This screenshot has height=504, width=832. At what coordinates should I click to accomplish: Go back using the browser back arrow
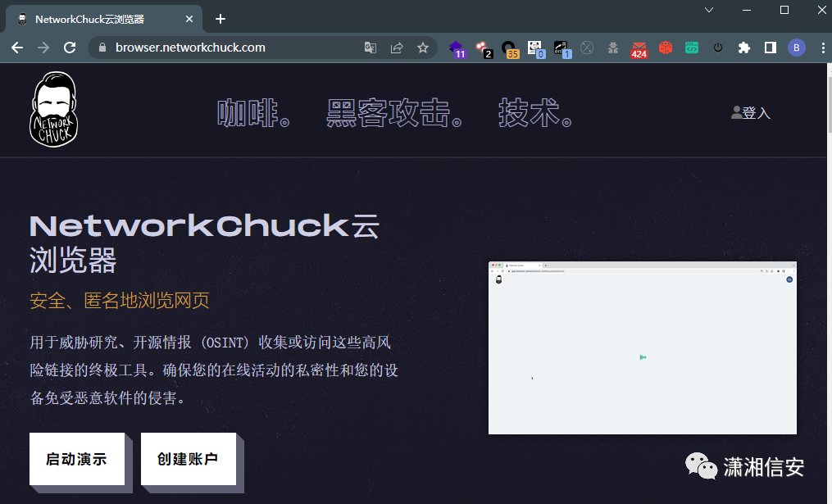pos(17,48)
